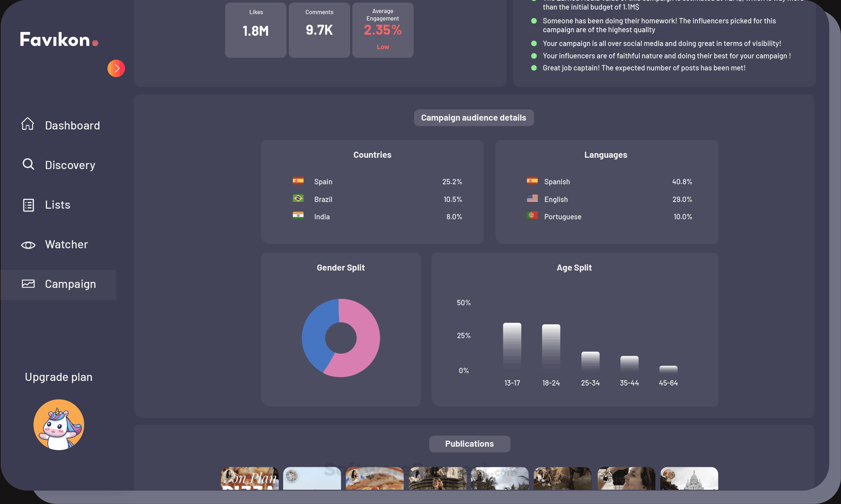Click the Campaign audience details button
This screenshot has width=841, height=504.
pyautogui.click(x=474, y=117)
